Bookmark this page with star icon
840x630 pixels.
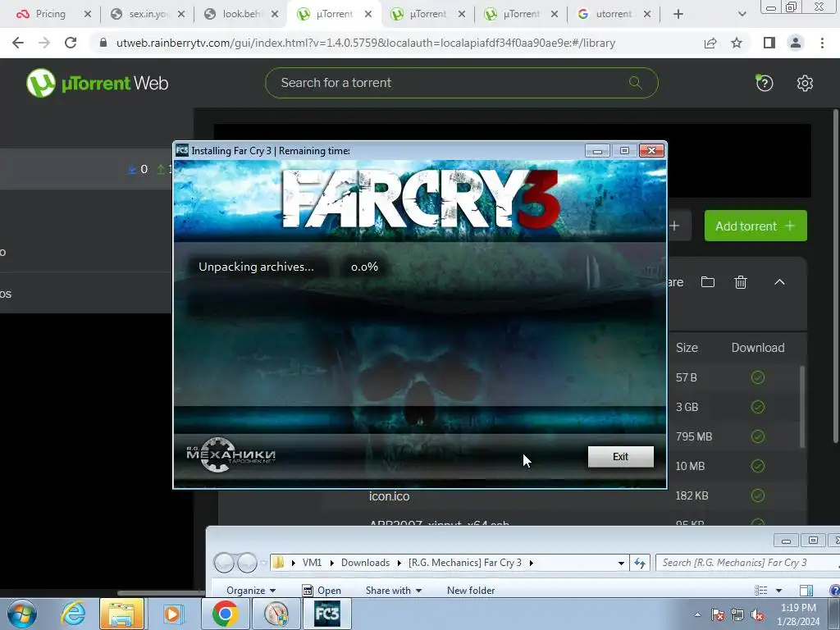coord(737,43)
